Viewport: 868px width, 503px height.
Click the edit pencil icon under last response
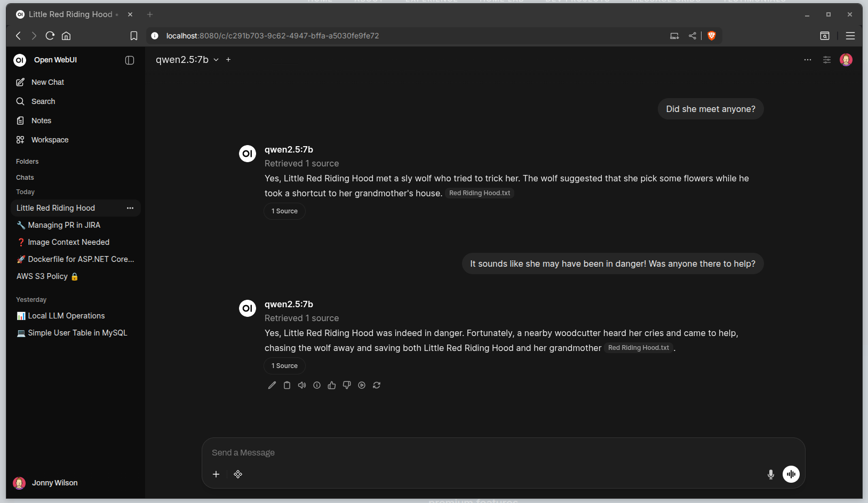(x=272, y=385)
